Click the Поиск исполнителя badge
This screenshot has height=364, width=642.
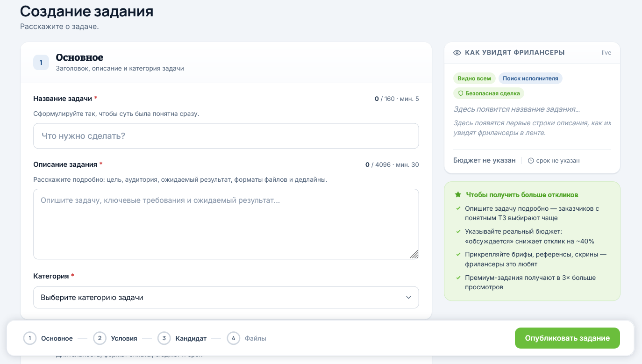tap(530, 79)
